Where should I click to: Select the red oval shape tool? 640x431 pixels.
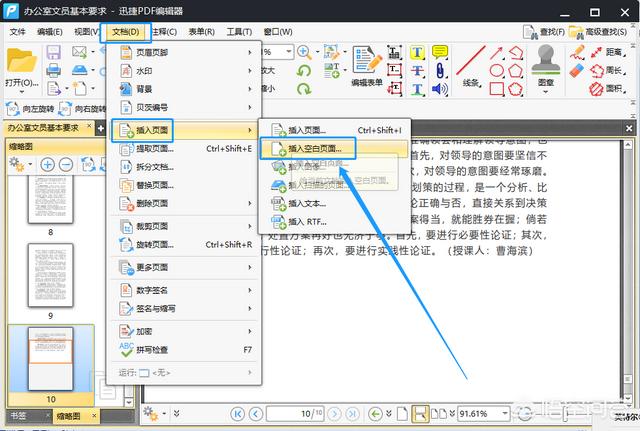496,71
